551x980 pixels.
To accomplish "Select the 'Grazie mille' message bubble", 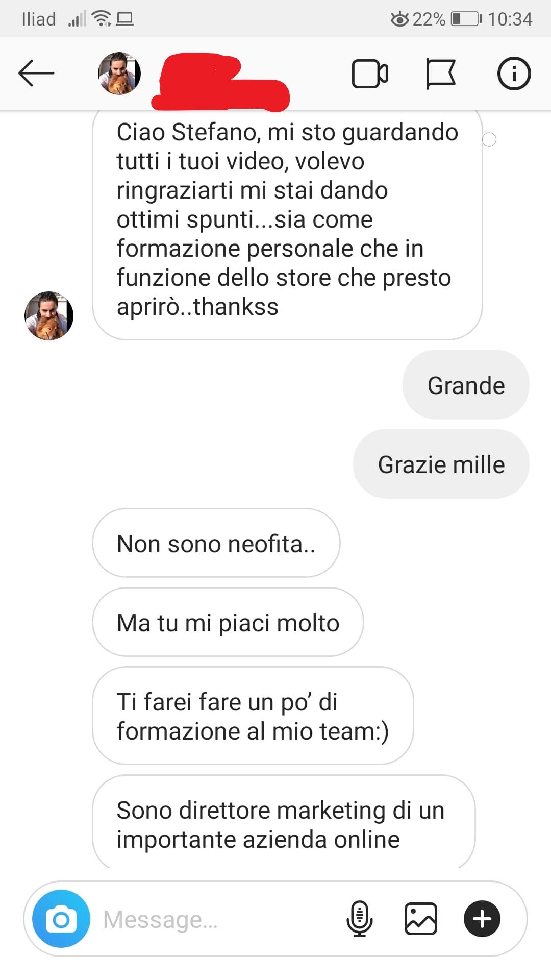I will pos(441,464).
